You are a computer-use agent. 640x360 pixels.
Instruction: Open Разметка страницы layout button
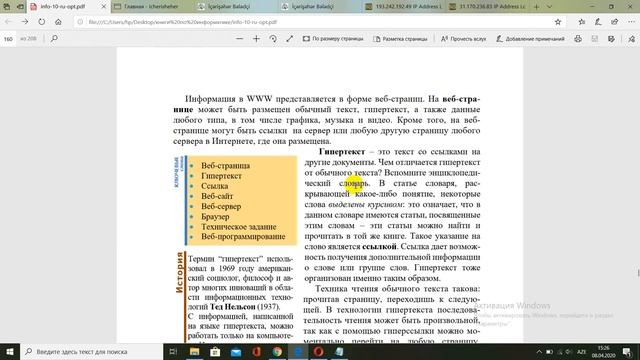(400, 39)
